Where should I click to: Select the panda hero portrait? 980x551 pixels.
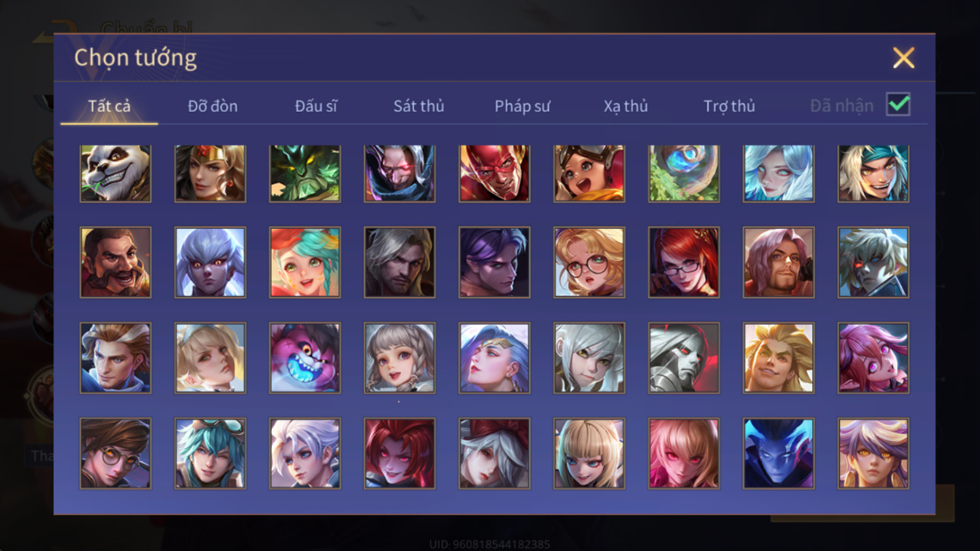115,173
